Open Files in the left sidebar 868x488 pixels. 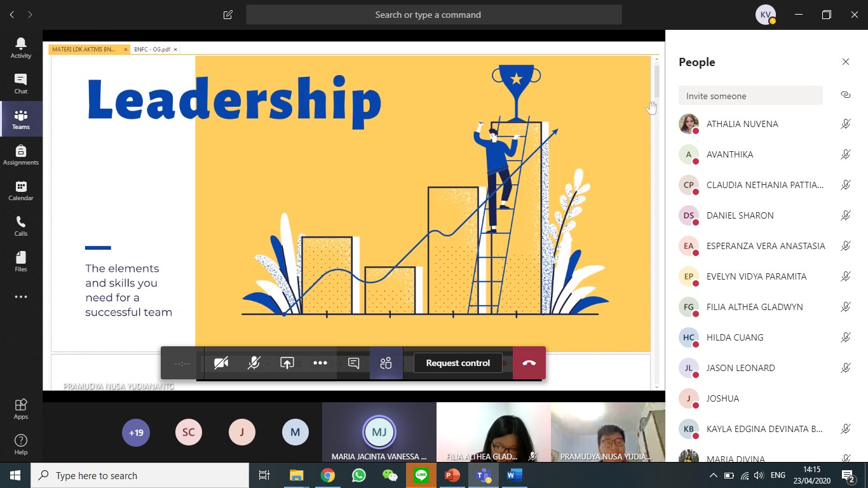(x=21, y=261)
